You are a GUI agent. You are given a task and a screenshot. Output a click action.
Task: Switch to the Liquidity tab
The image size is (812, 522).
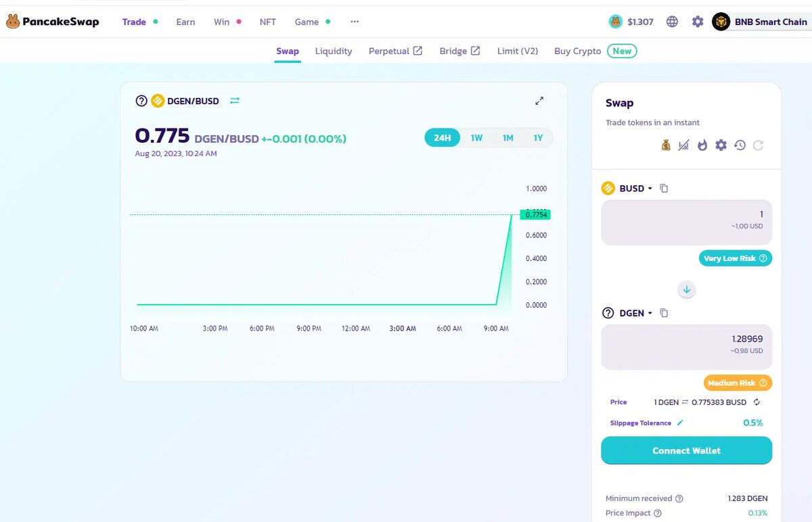pos(334,51)
